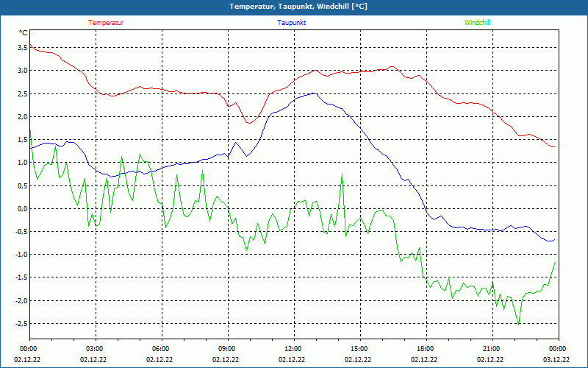This screenshot has width=588, height=368.
Task: Click the 3,5 y-axis value
Action: point(22,48)
